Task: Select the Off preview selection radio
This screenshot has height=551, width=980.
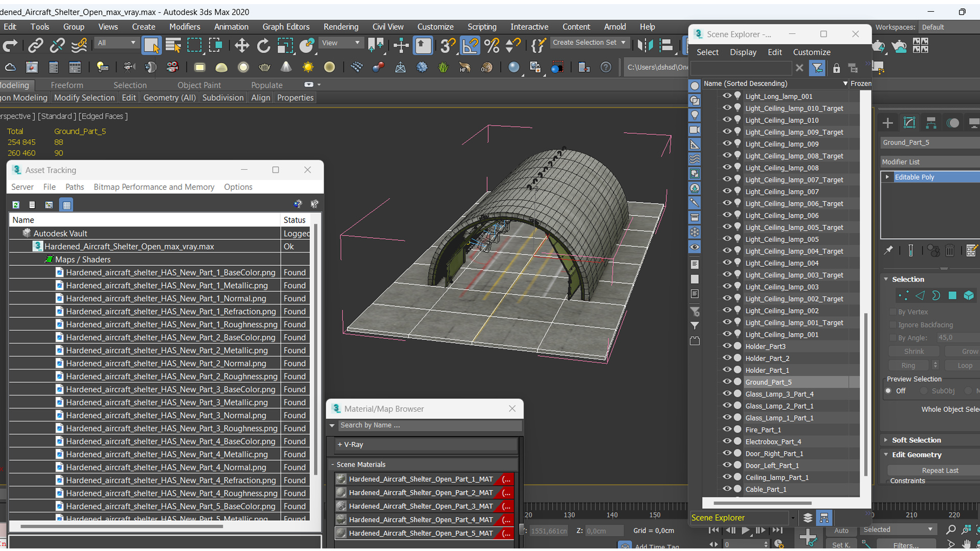Action: [x=889, y=391]
